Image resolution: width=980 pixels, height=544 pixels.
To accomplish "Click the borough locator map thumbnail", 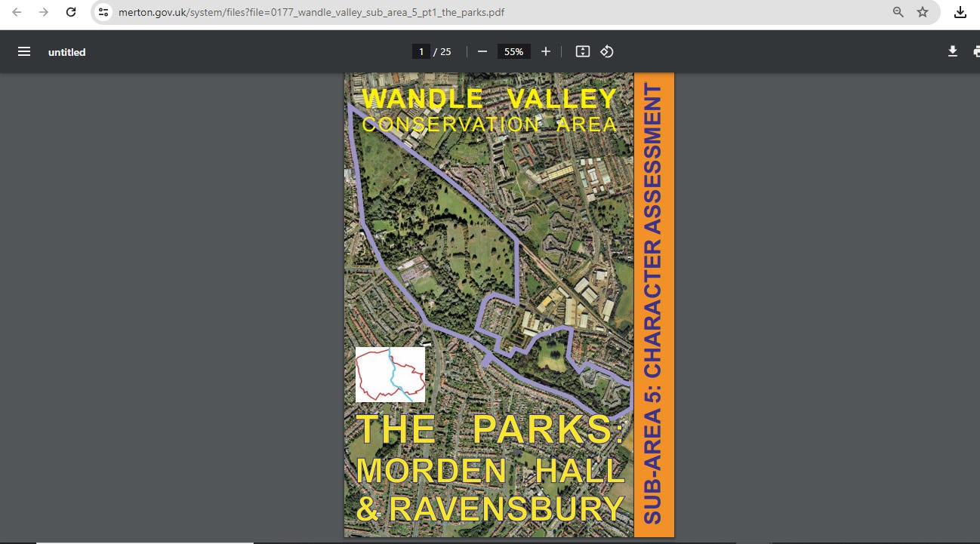I will 390,374.
